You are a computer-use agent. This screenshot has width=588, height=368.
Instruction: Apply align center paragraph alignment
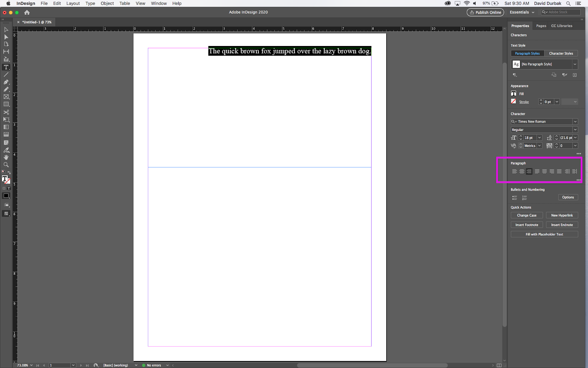(521, 171)
